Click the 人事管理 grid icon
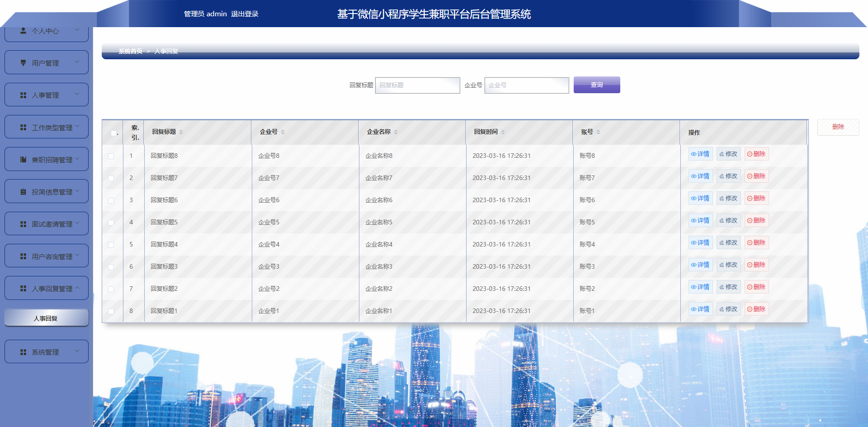868x427 pixels. pos(23,95)
